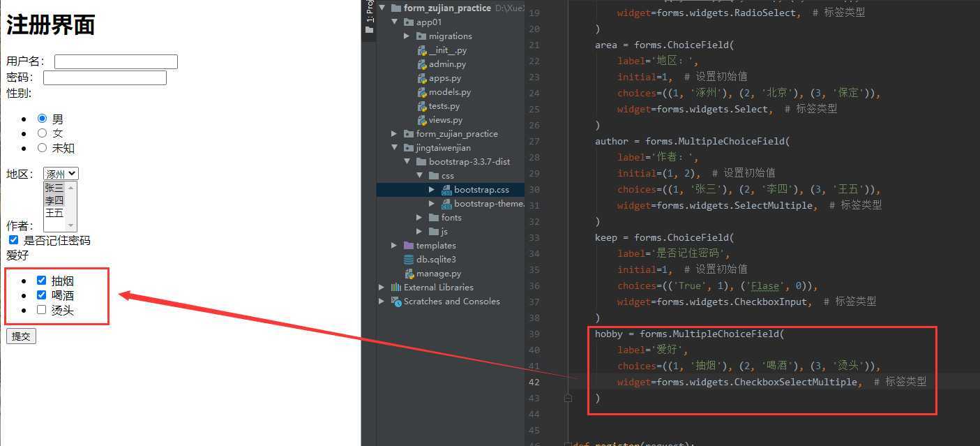Viewport: 980px width, 446px height.
Task: Click the jingtaiwenjian folder icon
Action: 409,148
